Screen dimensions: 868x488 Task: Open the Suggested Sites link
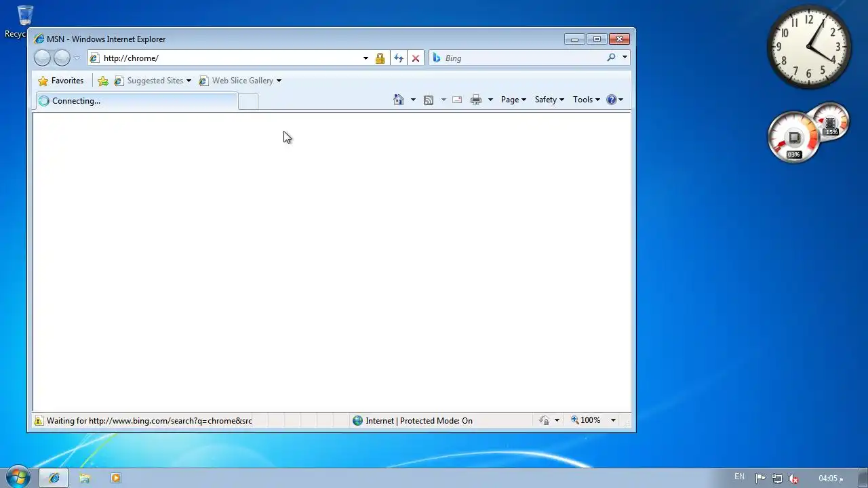pos(153,81)
